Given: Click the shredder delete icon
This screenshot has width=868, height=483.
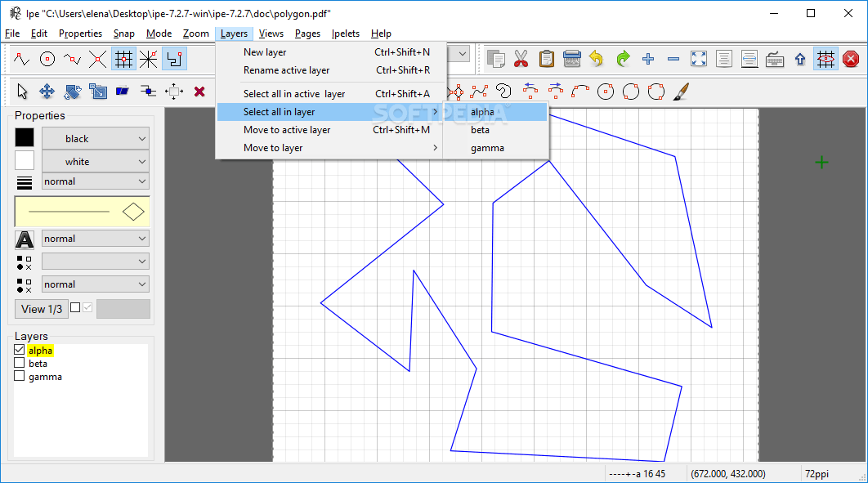Looking at the screenshot, I should point(572,59).
